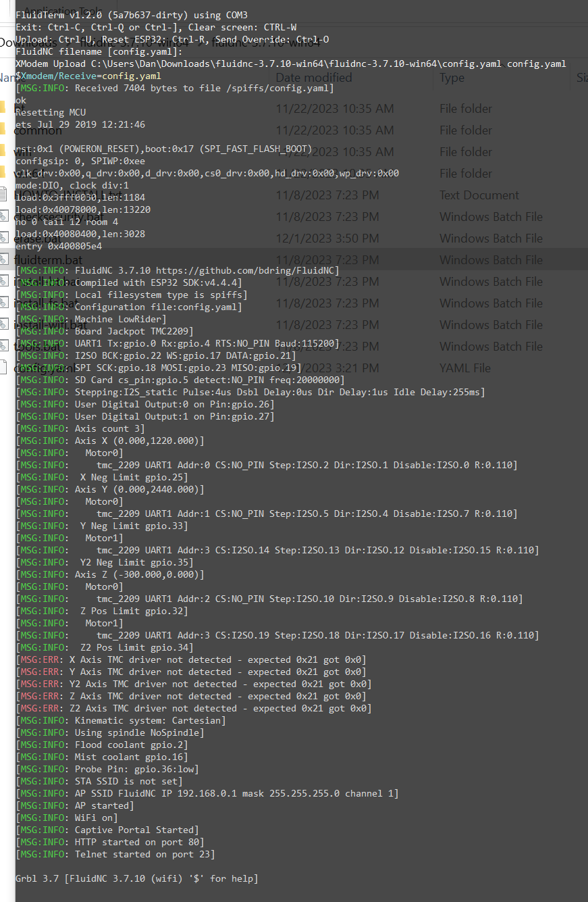
Task: Click the 'rst:0x1 (POWERON_RESET)' boot line
Action: pyautogui.click(x=164, y=149)
